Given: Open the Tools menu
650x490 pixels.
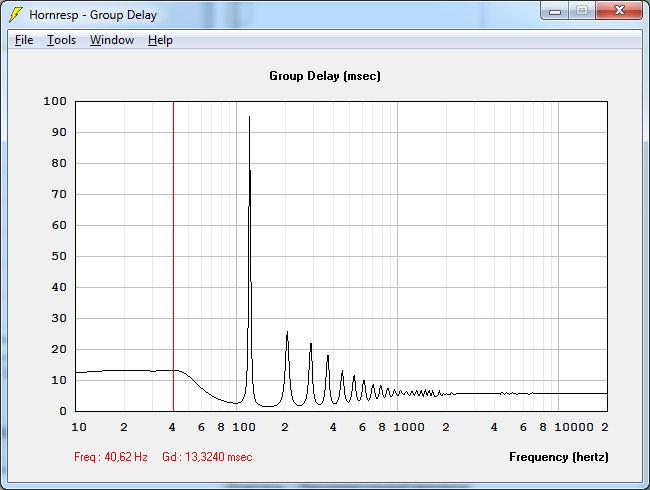Looking at the screenshot, I should tap(61, 40).
